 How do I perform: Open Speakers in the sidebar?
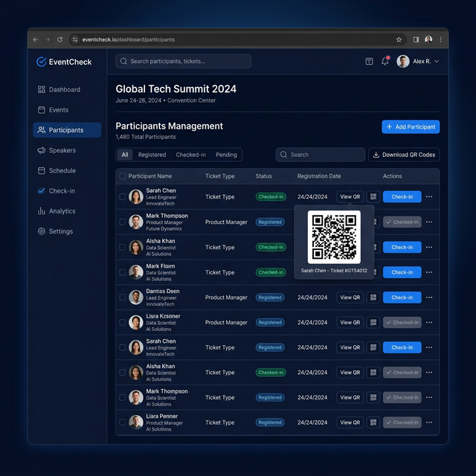(62, 150)
